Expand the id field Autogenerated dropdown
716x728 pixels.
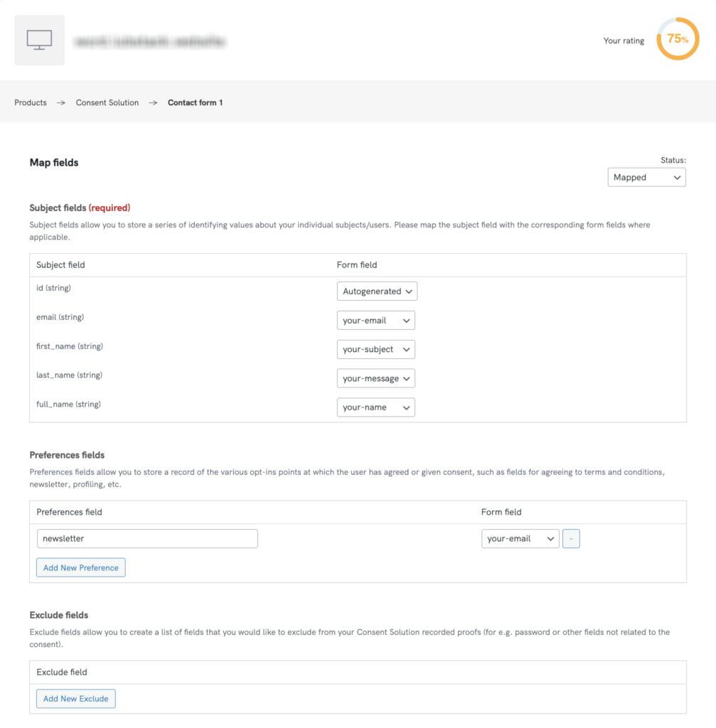(377, 291)
